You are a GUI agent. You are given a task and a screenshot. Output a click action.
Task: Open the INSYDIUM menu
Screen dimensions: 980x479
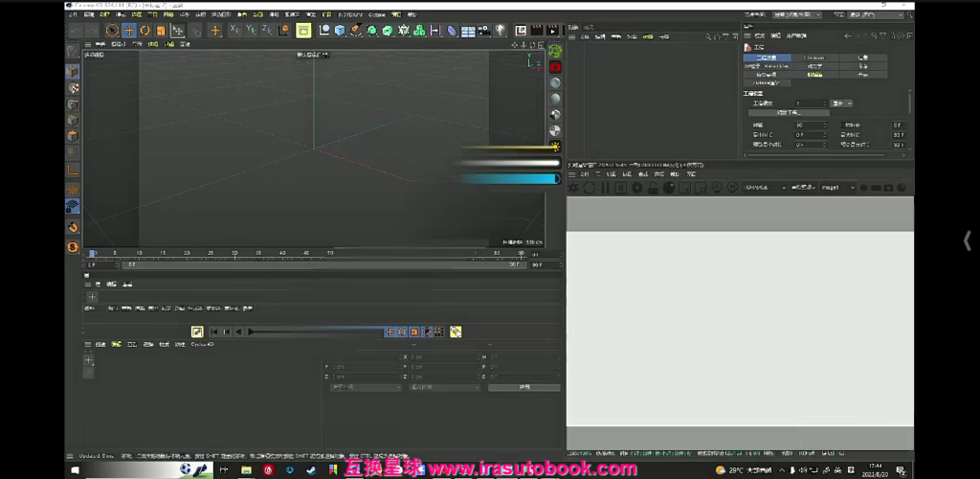[x=350, y=14]
